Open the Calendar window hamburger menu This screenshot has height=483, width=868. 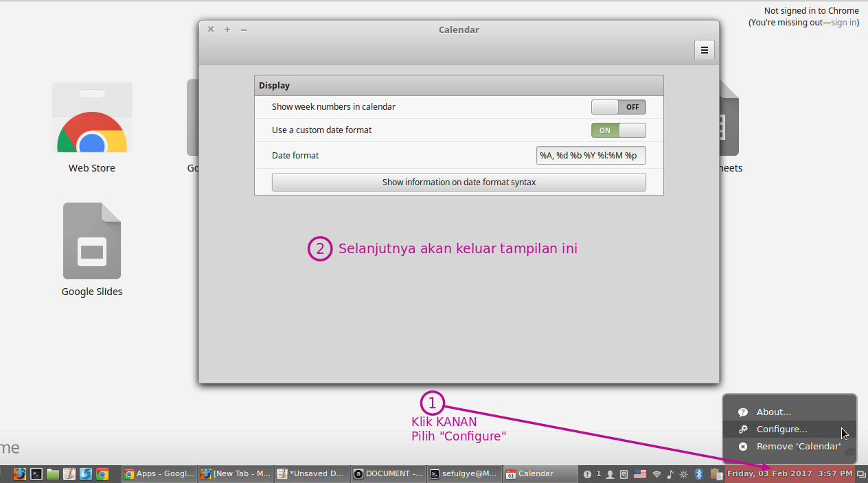click(x=704, y=49)
